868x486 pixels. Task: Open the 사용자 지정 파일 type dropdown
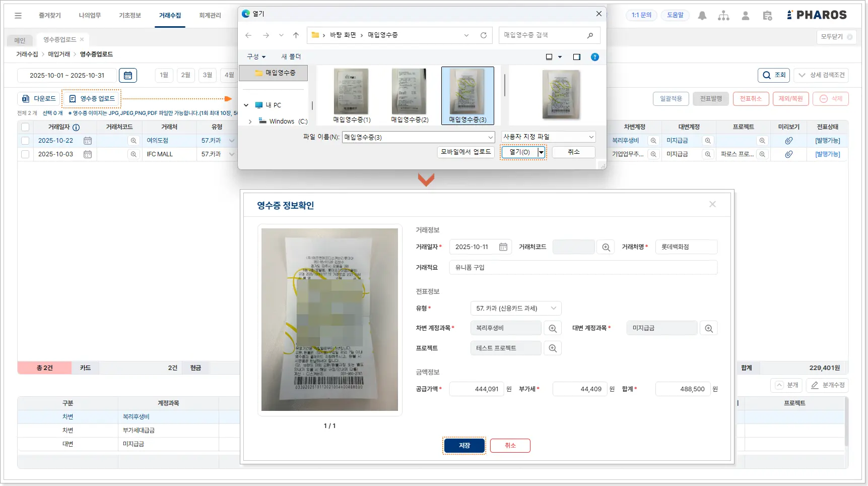[x=549, y=137]
